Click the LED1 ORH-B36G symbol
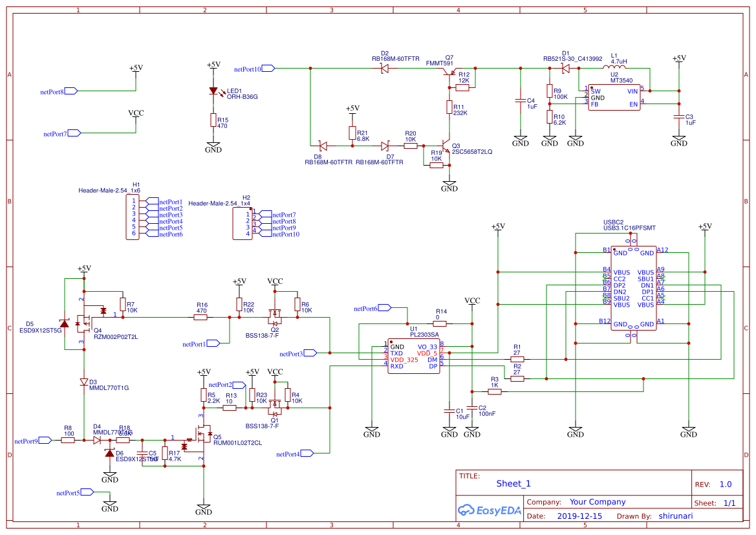756x535 pixels. 213,92
